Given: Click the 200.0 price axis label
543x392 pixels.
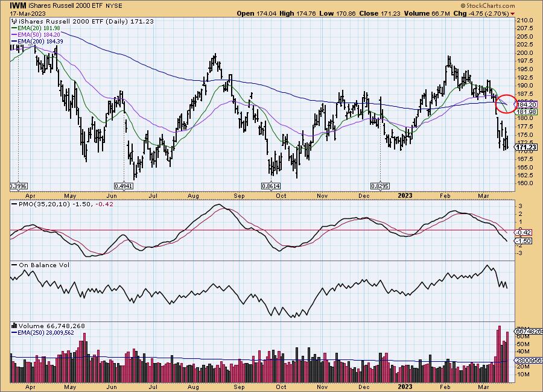Looking at the screenshot, I should [x=526, y=53].
